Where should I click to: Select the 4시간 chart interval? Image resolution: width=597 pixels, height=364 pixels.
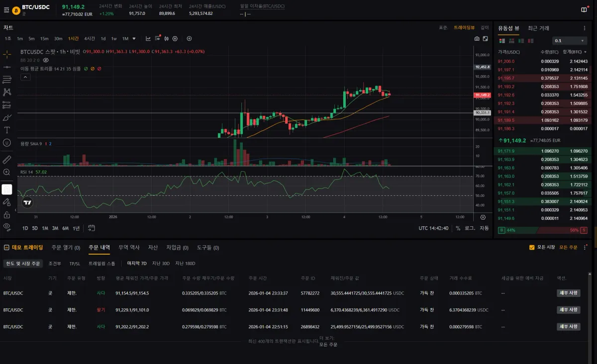90,39
